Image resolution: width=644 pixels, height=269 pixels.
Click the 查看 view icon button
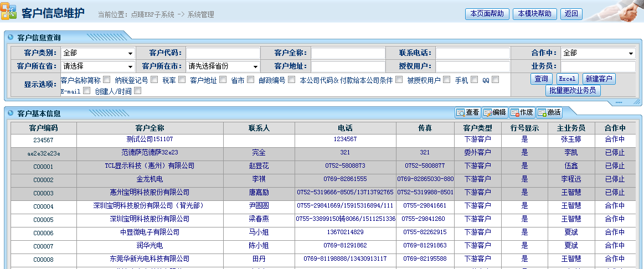pos(467,112)
